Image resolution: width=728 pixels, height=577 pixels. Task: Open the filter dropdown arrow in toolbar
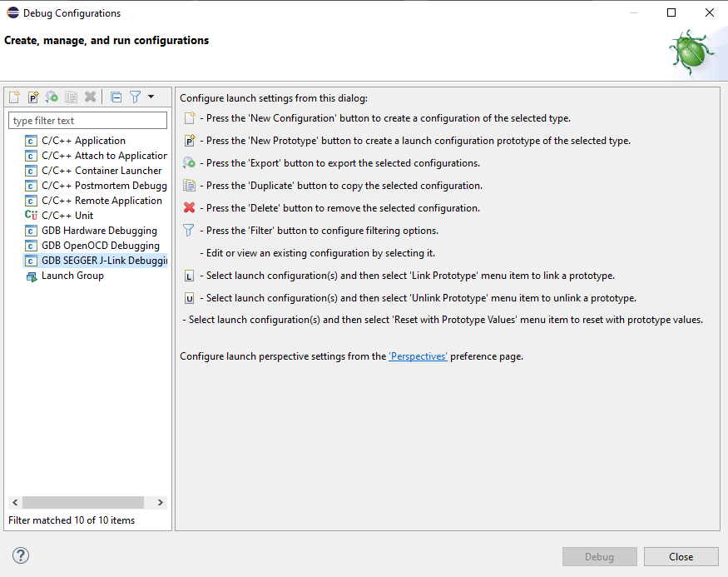click(151, 97)
